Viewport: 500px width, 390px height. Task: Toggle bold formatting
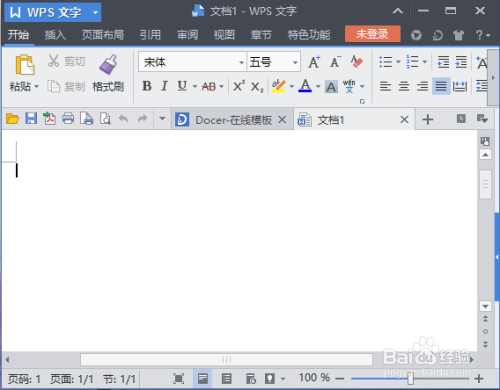pyautogui.click(x=147, y=86)
